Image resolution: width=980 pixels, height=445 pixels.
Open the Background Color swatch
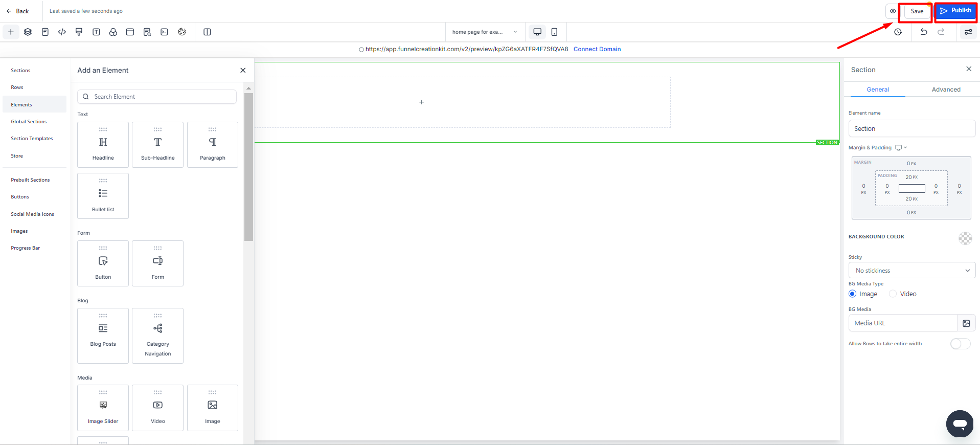point(965,238)
